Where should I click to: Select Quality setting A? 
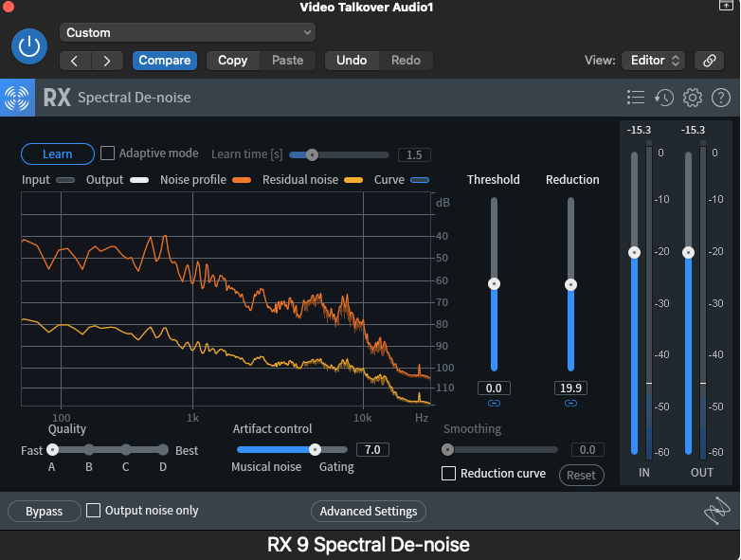point(52,449)
